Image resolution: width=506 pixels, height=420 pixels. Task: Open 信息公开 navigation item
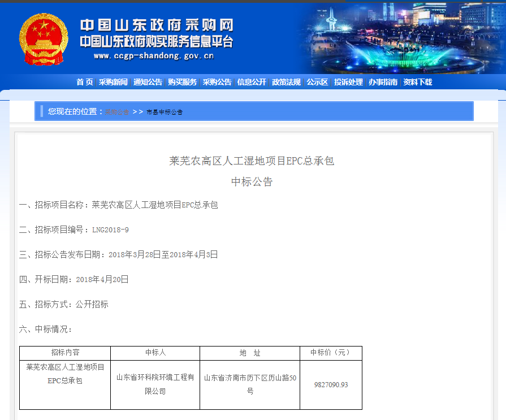(x=252, y=83)
